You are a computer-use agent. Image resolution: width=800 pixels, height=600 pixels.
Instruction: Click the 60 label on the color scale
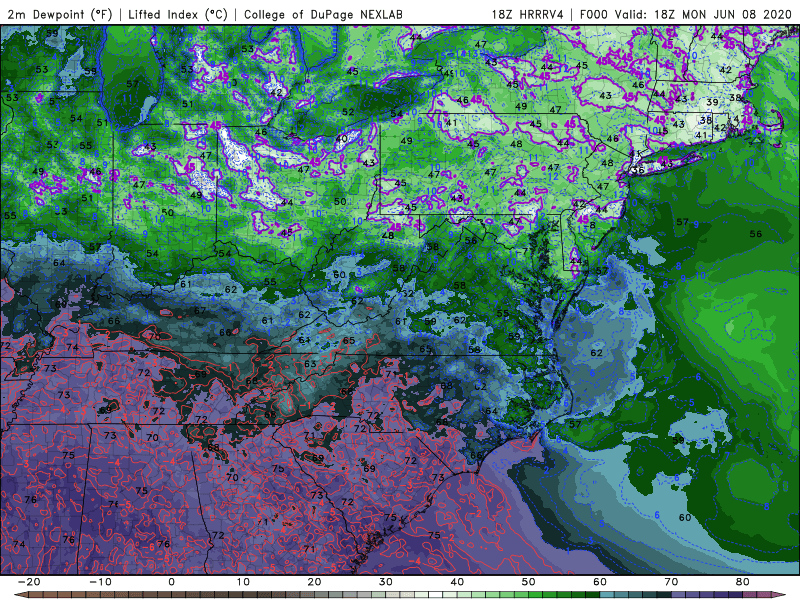pos(600,582)
